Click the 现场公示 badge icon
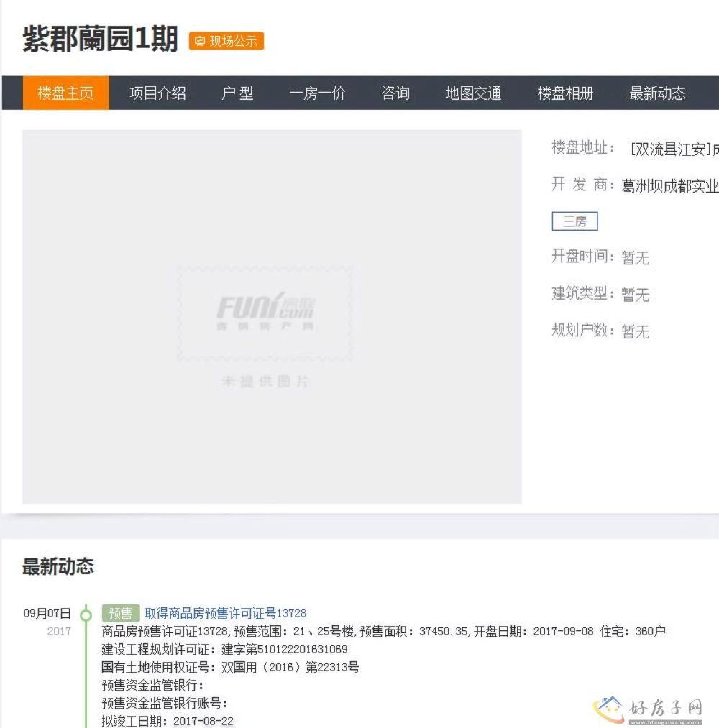The width and height of the screenshot is (719, 728). [x=200, y=42]
